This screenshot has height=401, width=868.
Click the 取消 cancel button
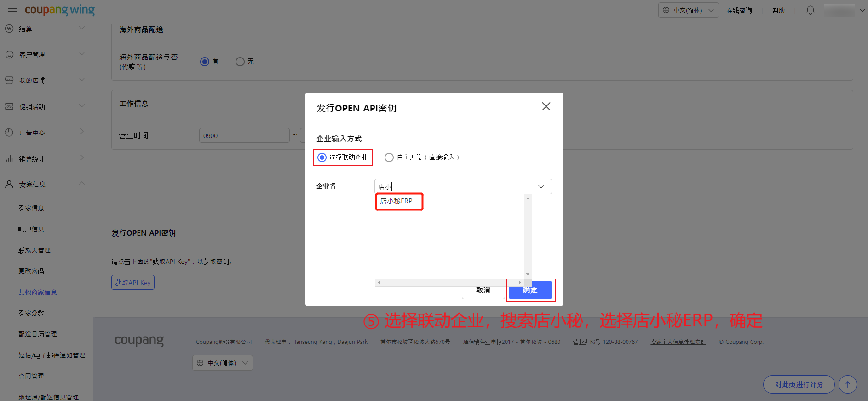click(483, 291)
